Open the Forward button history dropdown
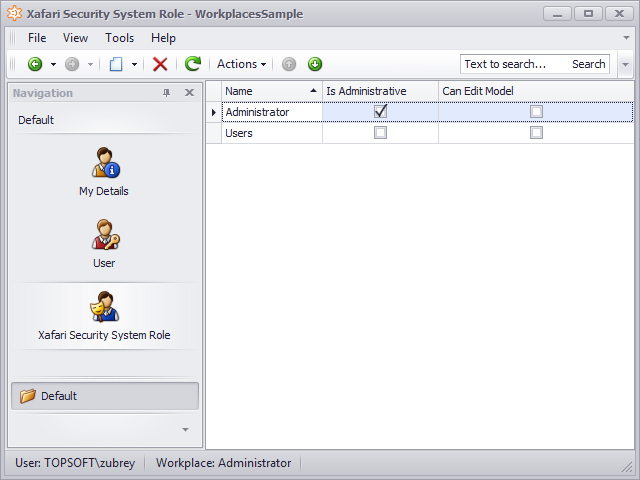This screenshot has width=640, height=480. pos(91,64)
